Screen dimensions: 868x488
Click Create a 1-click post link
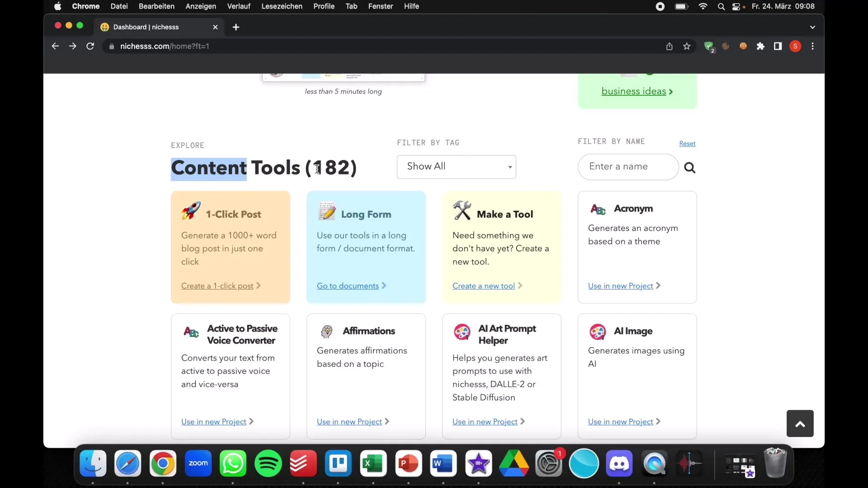point(217,286)
